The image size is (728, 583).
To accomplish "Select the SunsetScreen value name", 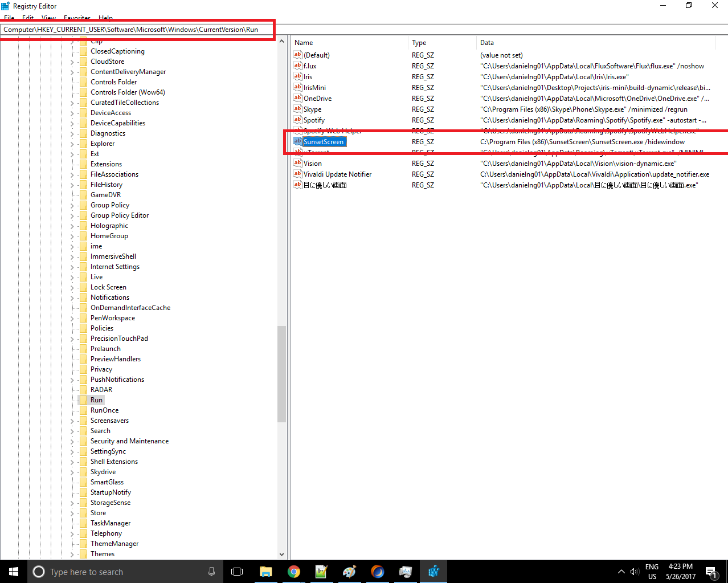I will click(x=324, y=142).
